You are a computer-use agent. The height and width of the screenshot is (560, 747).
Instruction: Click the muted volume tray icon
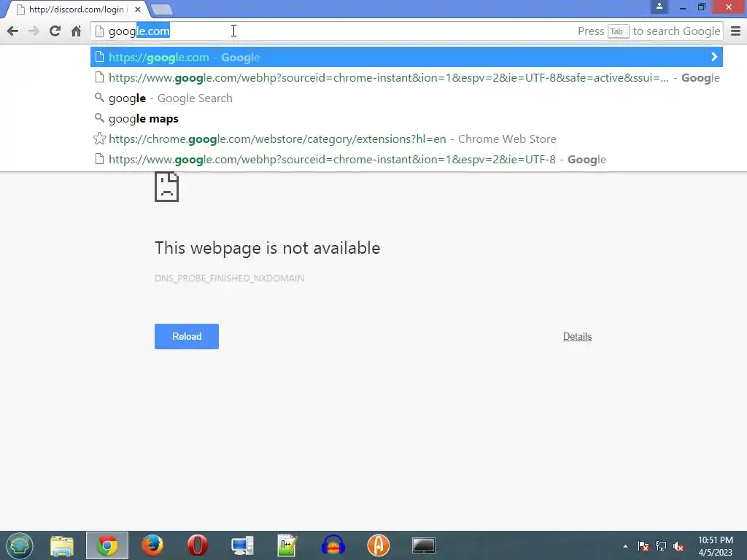[678, 546]
